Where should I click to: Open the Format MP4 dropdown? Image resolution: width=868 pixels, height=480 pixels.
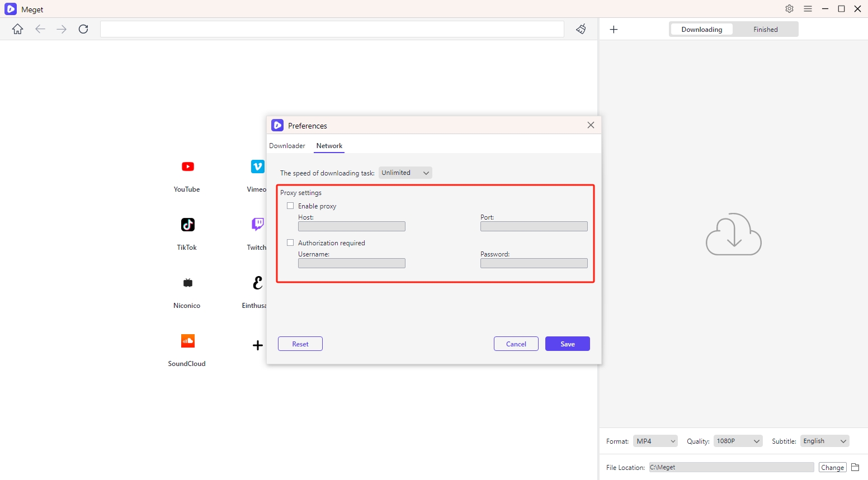[x=655, y=441]
